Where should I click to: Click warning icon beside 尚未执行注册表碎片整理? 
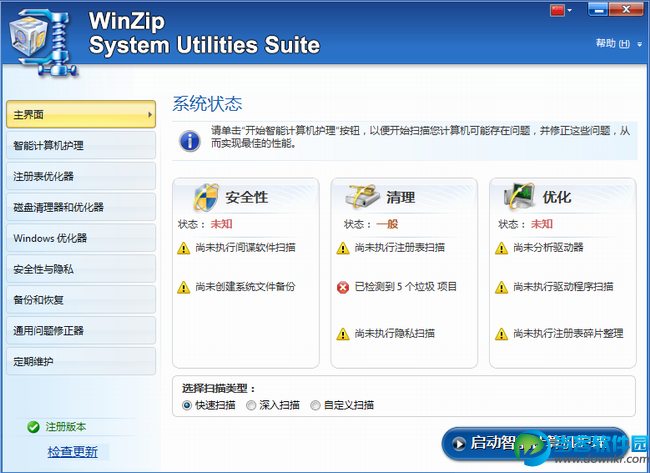501,334
